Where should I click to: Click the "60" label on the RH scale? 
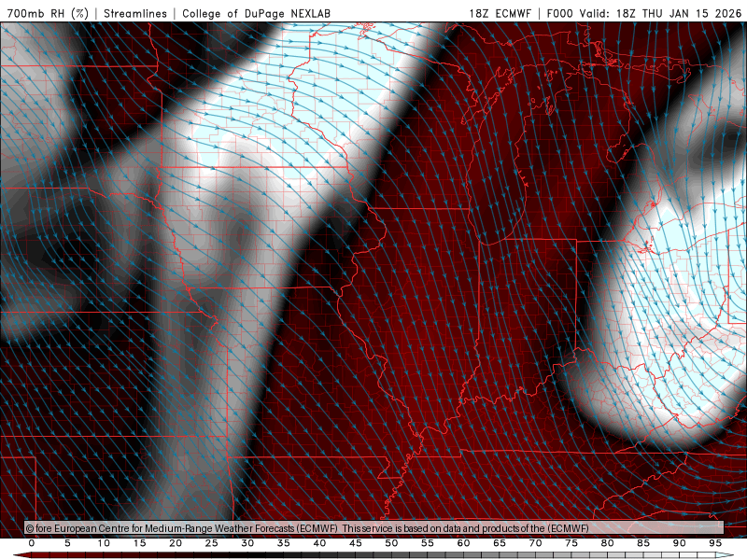coord(463,543)
